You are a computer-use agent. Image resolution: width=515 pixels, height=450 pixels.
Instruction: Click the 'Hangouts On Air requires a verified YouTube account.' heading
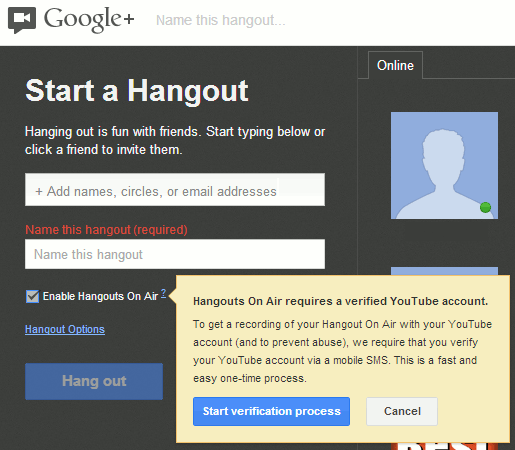pyautogui.click(x=340, y=301)
